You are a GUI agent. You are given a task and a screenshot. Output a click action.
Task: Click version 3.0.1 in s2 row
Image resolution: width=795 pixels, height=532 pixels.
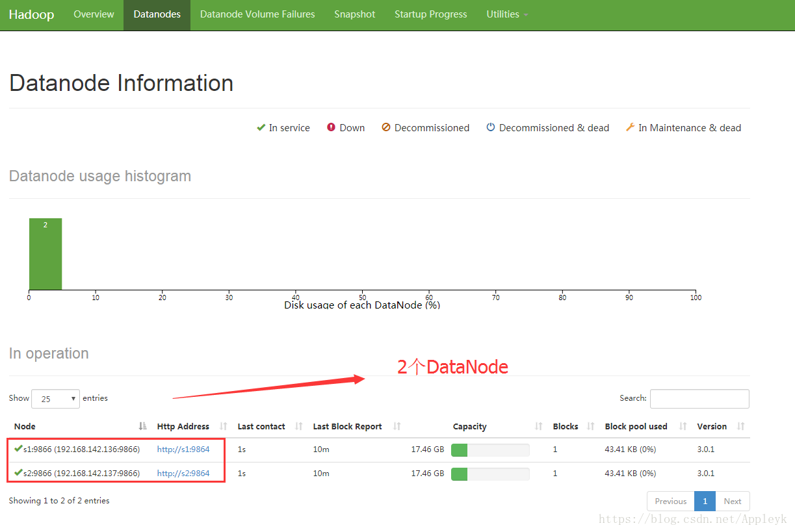[705, 474]
